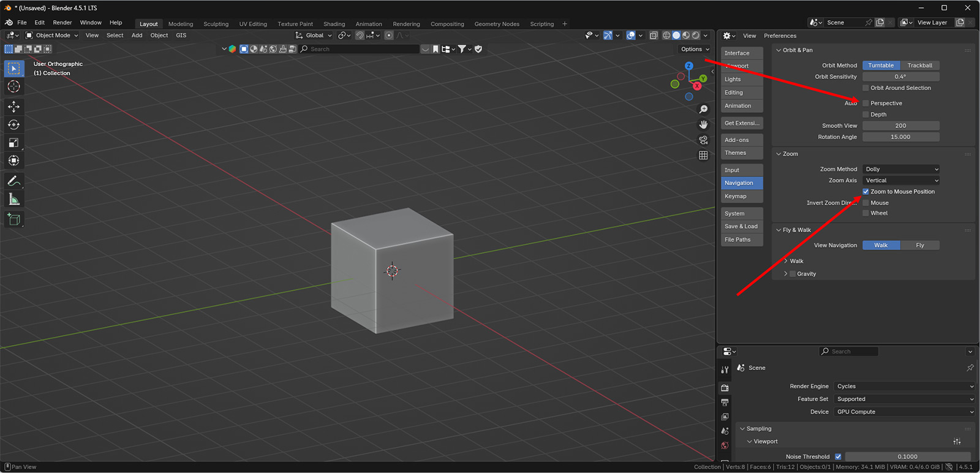Open the Zoom Method dropdown
The width and height of the screenshot is (980, 473).
pyautogui.click(x=901, y=169)
